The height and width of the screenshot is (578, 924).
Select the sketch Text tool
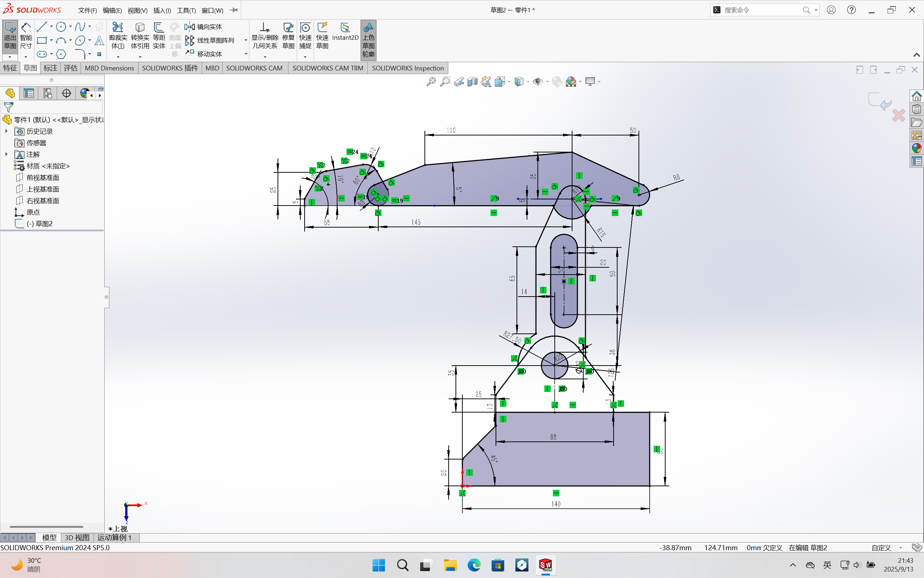tap(99, 40)
